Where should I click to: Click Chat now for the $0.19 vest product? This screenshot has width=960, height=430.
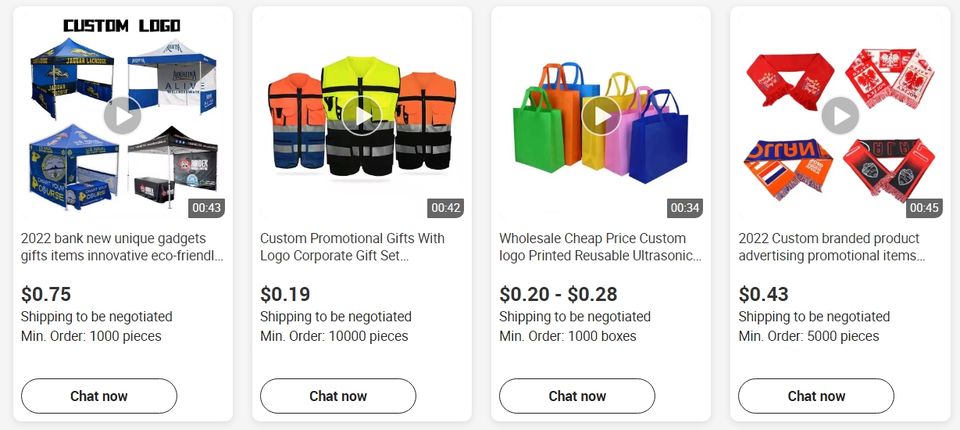tap(338, 396)
